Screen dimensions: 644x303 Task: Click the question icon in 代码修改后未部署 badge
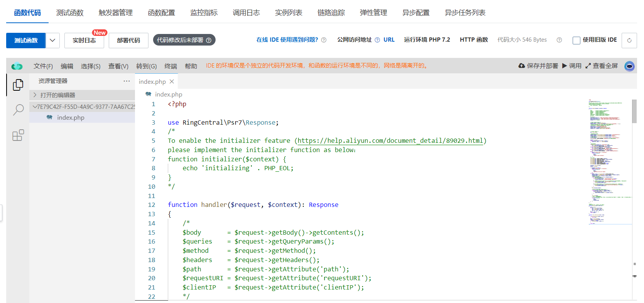point(209,40)
